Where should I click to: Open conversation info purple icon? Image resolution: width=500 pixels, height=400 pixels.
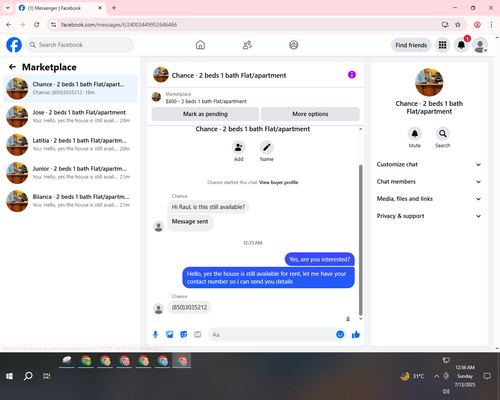pos(352,75)
